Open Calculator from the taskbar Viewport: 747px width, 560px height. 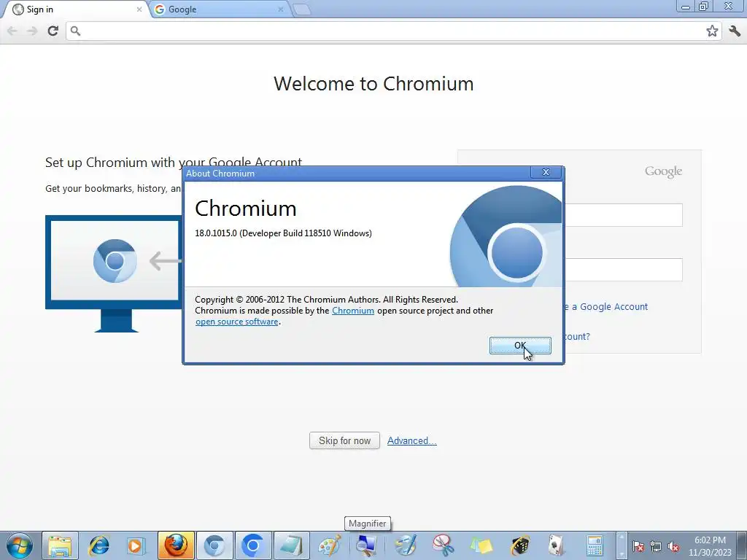click(x=595, y=545)
